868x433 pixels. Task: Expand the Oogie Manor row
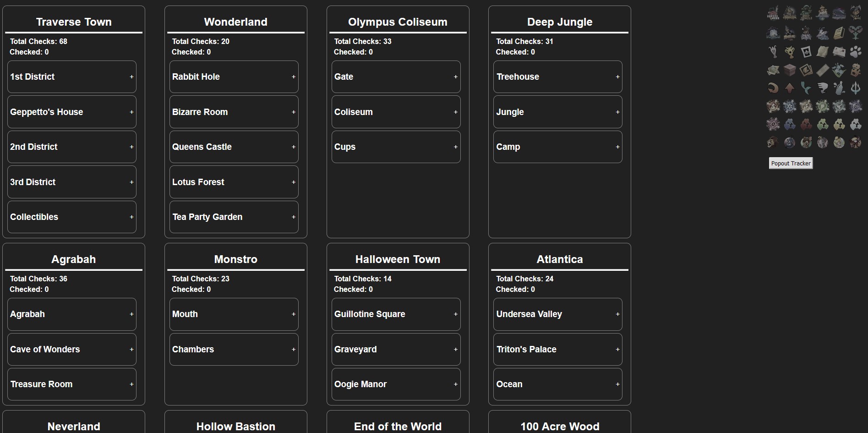coord(396,384)
